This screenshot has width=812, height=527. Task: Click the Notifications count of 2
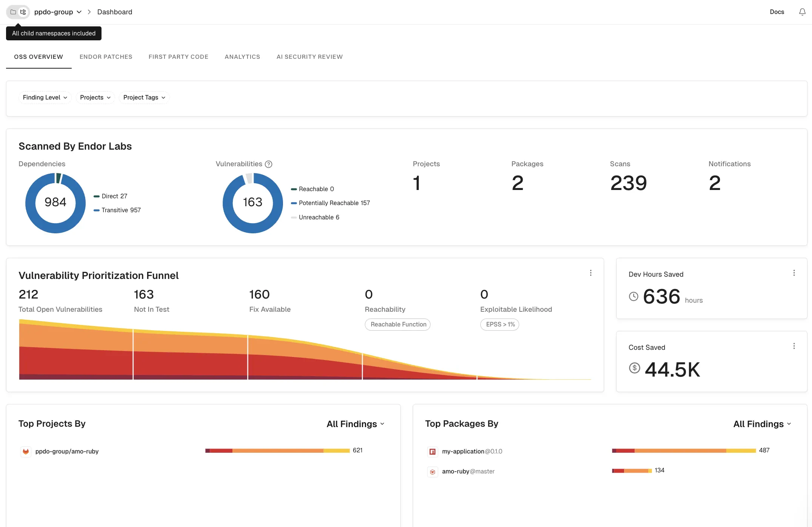click(x=715, y=183)
